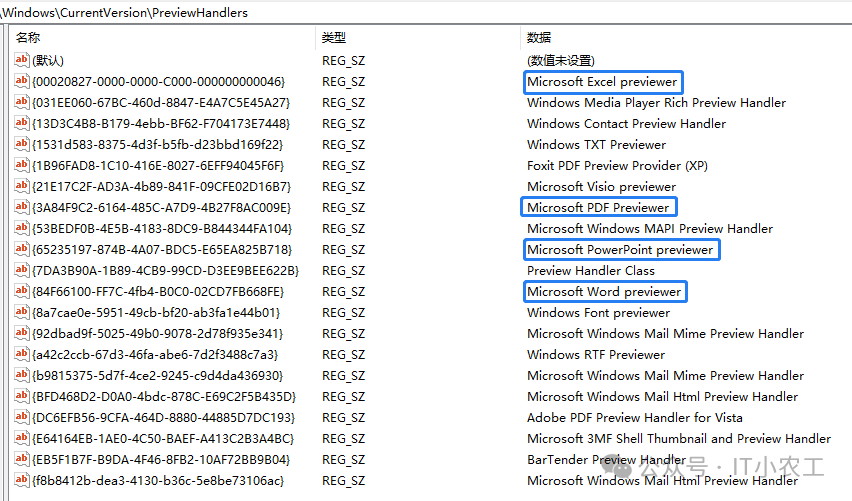The width and height of the screenshot is (852, 501).
Task: Click Windows Media Player Rich Preview Handler
Action: [656, 103]
